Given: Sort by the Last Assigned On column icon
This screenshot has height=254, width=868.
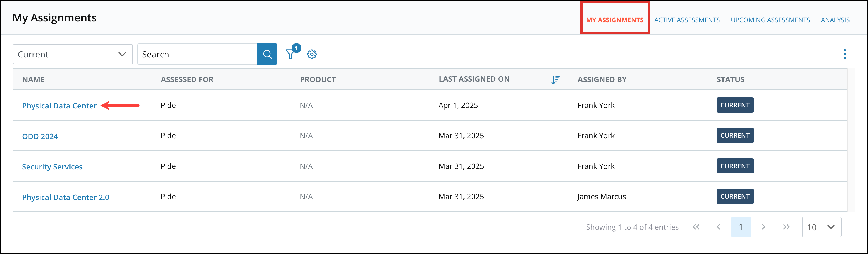Looking at the screenshot, I should pyautogui.click(x=555, y=79).
